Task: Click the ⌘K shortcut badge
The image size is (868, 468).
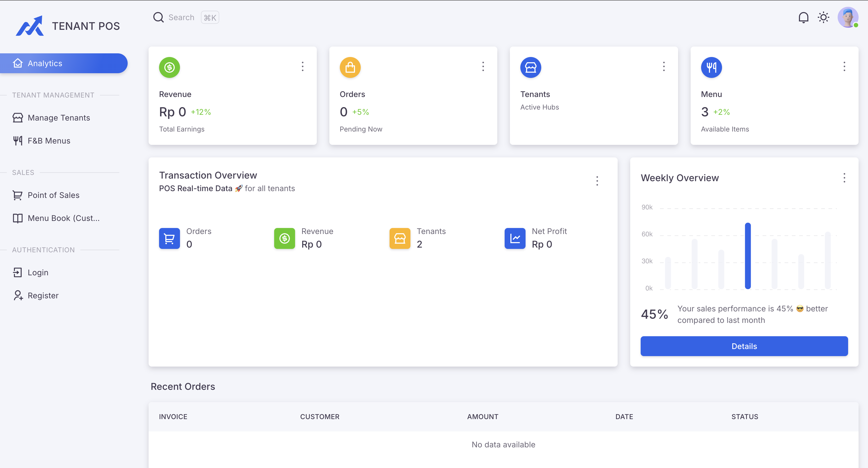Action: coord(210,18)
